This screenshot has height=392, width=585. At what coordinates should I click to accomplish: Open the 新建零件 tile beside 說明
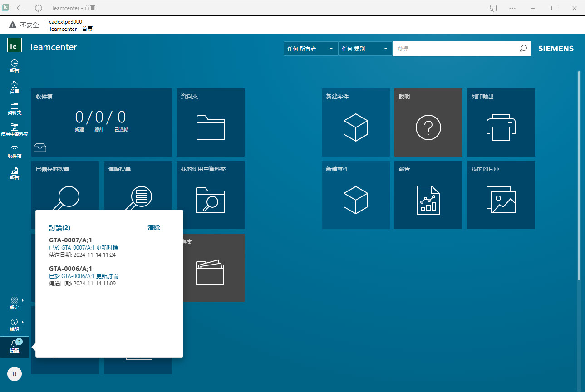click(x=356, y=122)
